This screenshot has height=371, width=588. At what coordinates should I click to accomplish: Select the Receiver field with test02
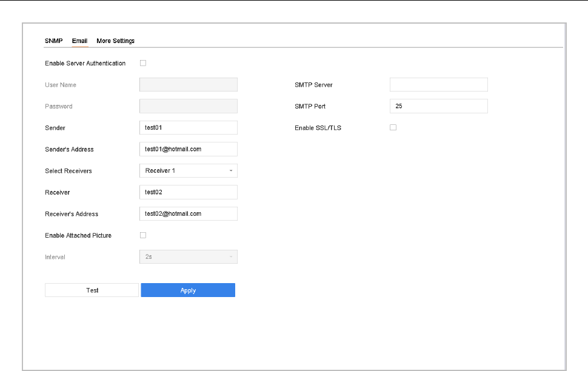tap(188, 192)
